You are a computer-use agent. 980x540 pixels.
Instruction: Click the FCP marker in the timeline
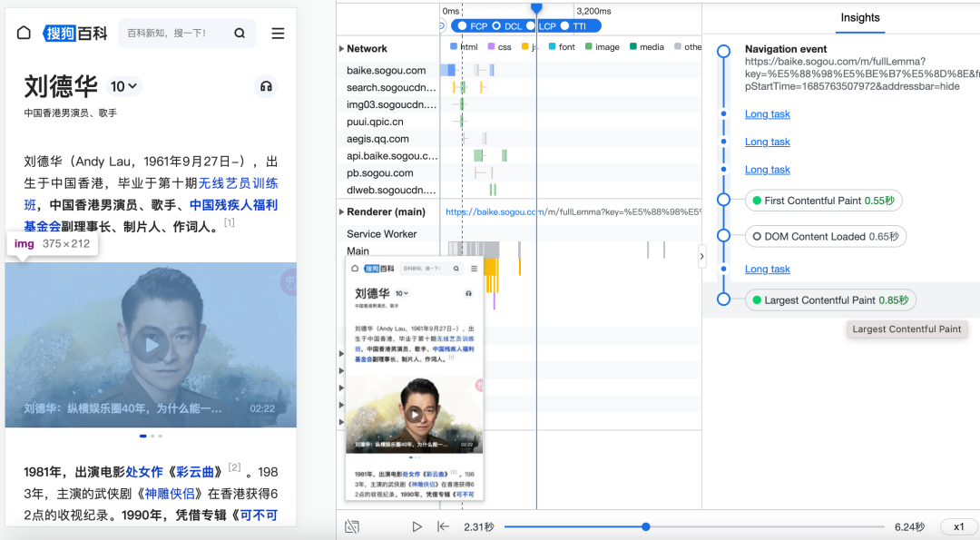coord(473,26)
